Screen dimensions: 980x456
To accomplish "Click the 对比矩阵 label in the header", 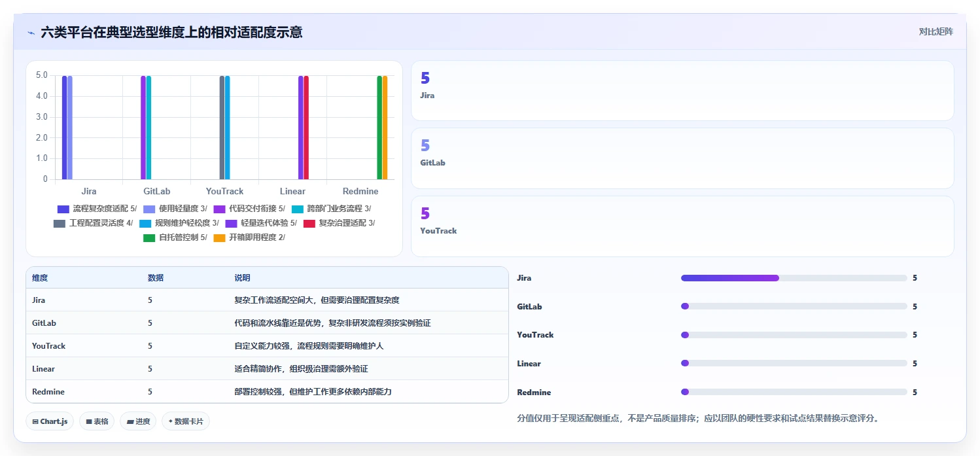I will [x=936, y=31].
